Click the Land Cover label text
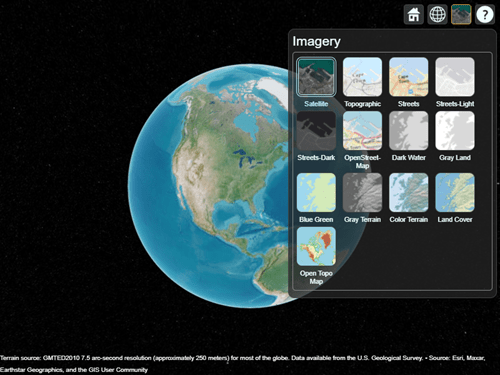 click(x=455, y=219)
